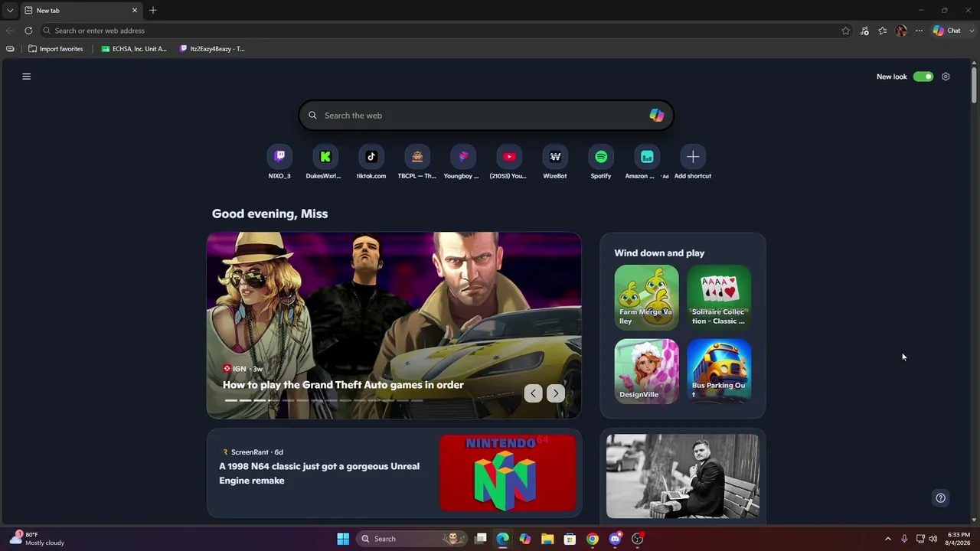Image resolution: width=980 pixels, height=551 pixels.
Task: Open the Nintendo 64 logo thumbnail
Action: coord(508,473)
